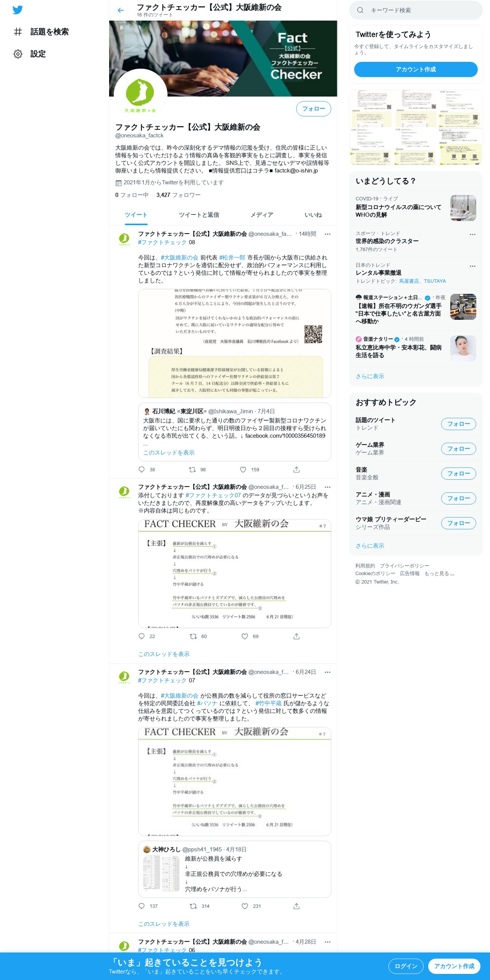Image resolution: width=490 pixels, height=980 pixels.
Task: Click the キーワード検索 search field
Action: [416, 10]
